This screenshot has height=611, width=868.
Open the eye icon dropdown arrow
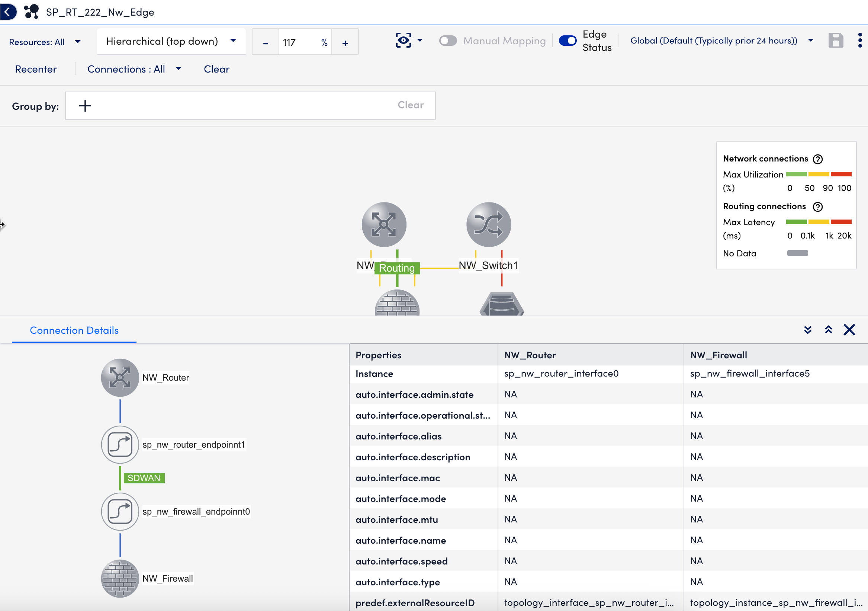(x=419, y=40)
